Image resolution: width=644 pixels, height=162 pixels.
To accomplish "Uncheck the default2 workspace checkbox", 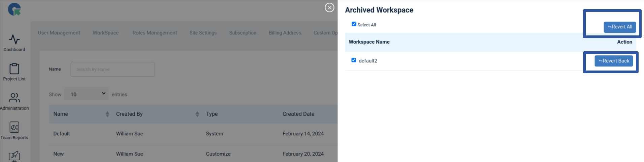I will coord(354,60).
